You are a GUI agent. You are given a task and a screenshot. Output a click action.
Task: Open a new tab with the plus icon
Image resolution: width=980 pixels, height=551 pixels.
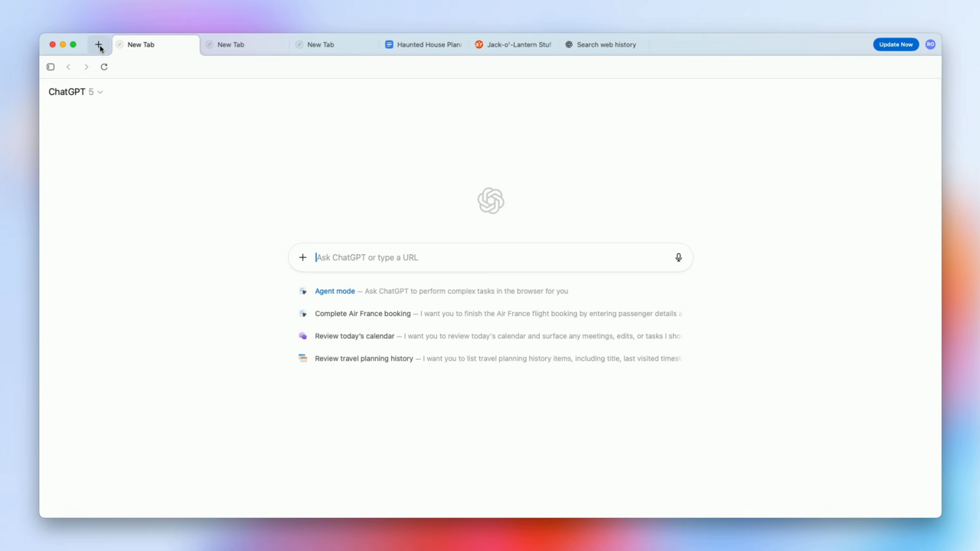(99, 45)
